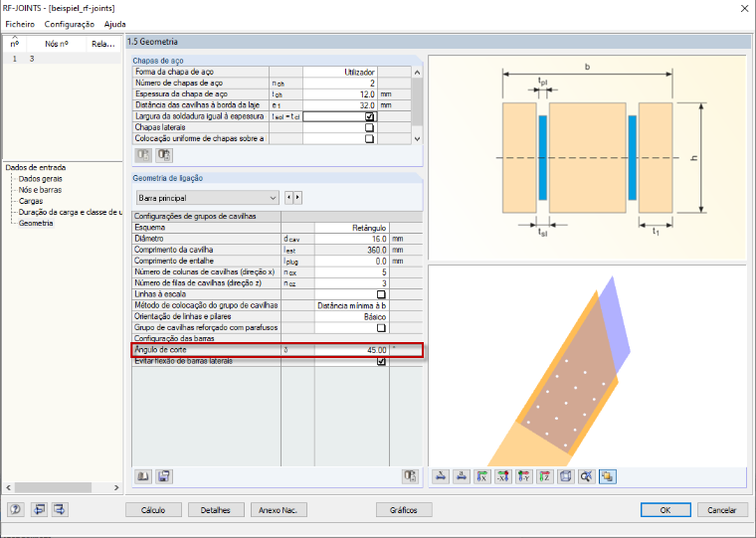
Task: Go to the previous window icon
Action: tap(39, 509)
